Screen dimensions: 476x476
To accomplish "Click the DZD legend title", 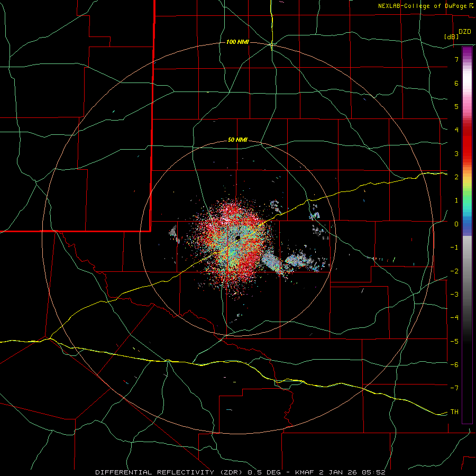I will tap(465, 32).
